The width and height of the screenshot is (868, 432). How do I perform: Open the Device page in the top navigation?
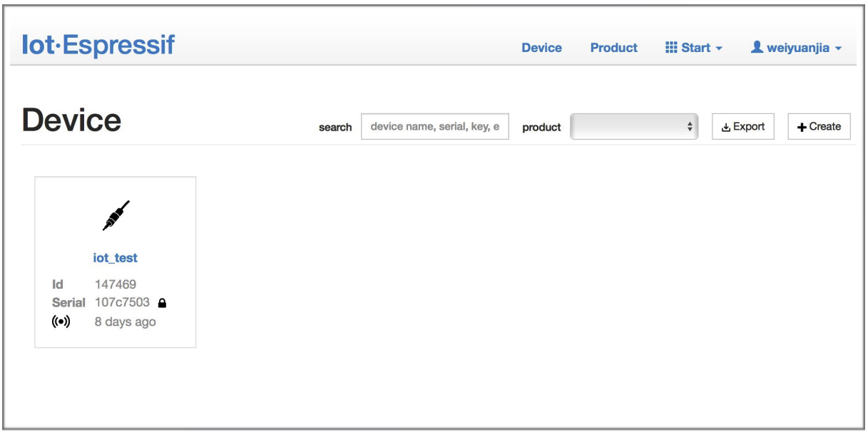[x=541, y=48]
